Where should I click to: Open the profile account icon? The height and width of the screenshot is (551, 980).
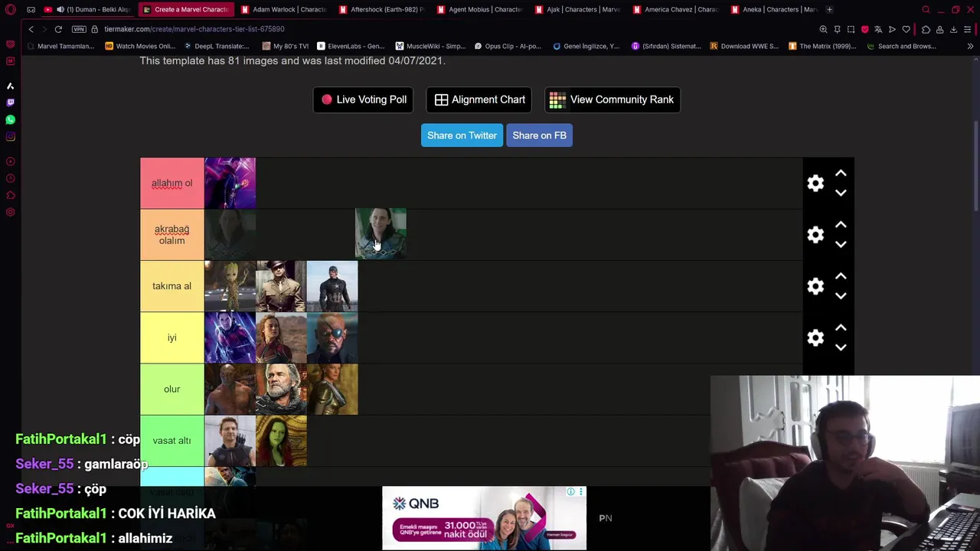939,29
